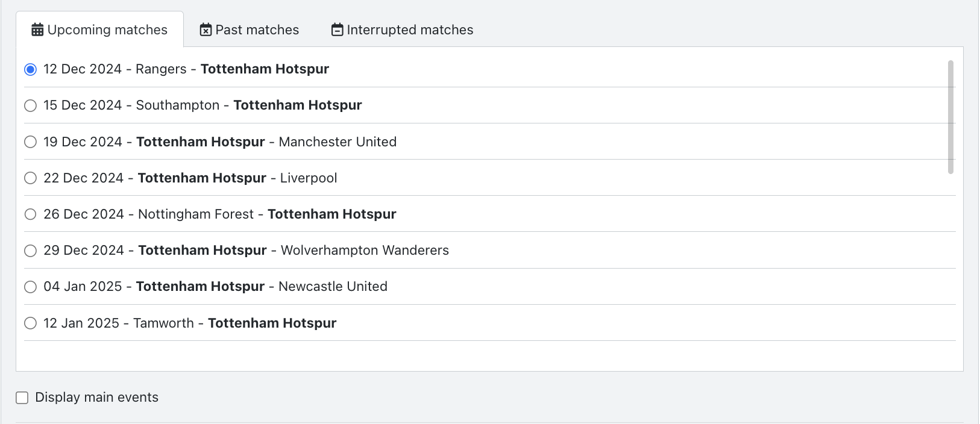
Task: Select the 12 Jan 2025 Tamworth match radio
Action: click(30, 323)
